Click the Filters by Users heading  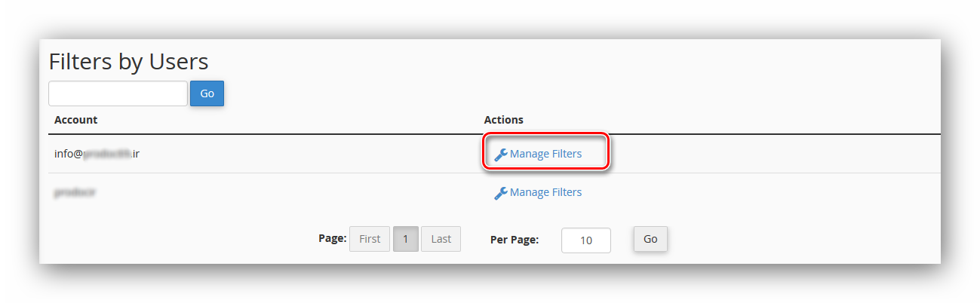click(x=128, y=61)
